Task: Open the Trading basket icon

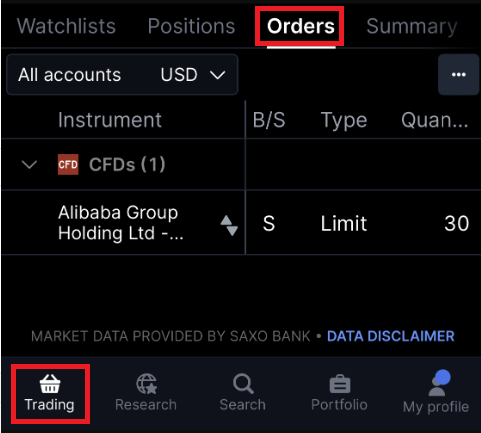Action: click(x=50, y=384)
